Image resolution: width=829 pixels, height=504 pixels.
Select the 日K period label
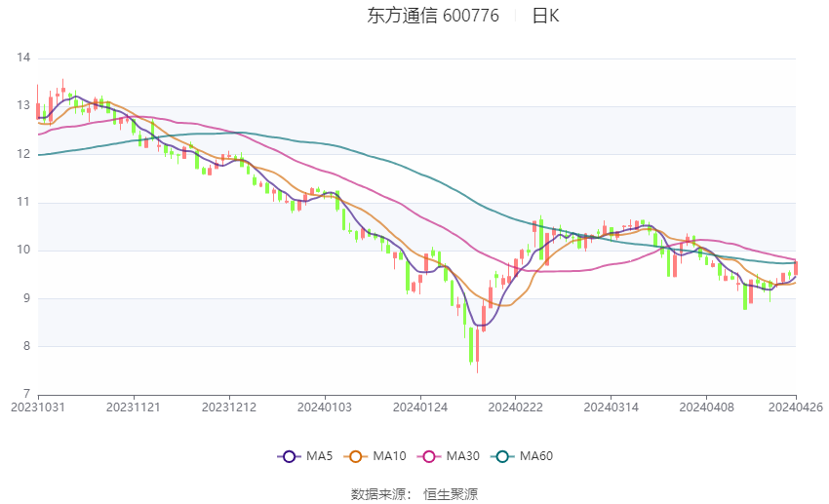[545, 16]
